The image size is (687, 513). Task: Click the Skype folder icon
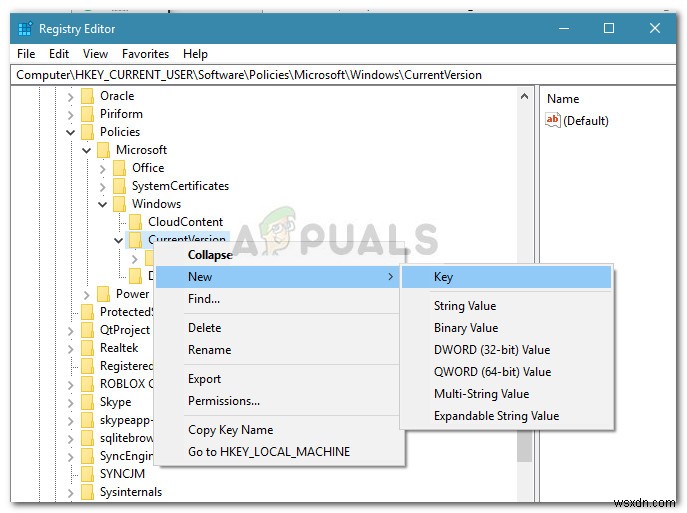[x=88, y=402]
